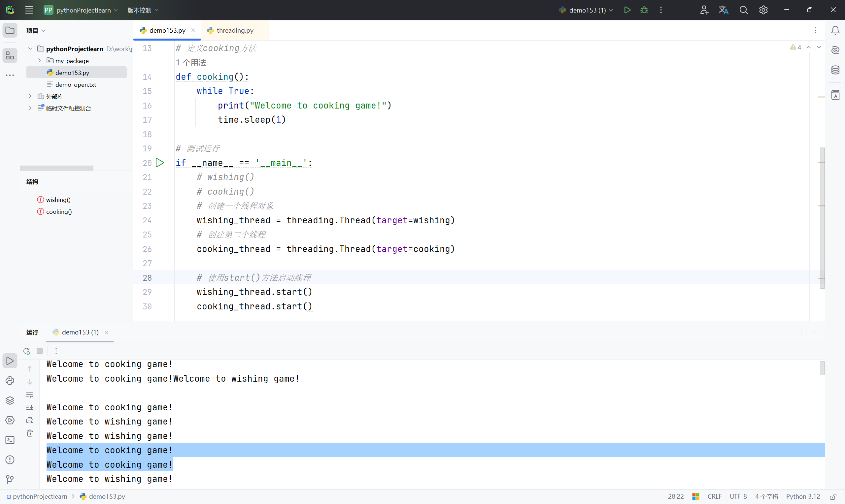Expand the 外部库 node
The height and width of the screenshot is (504, 845).
coord(30,96)
